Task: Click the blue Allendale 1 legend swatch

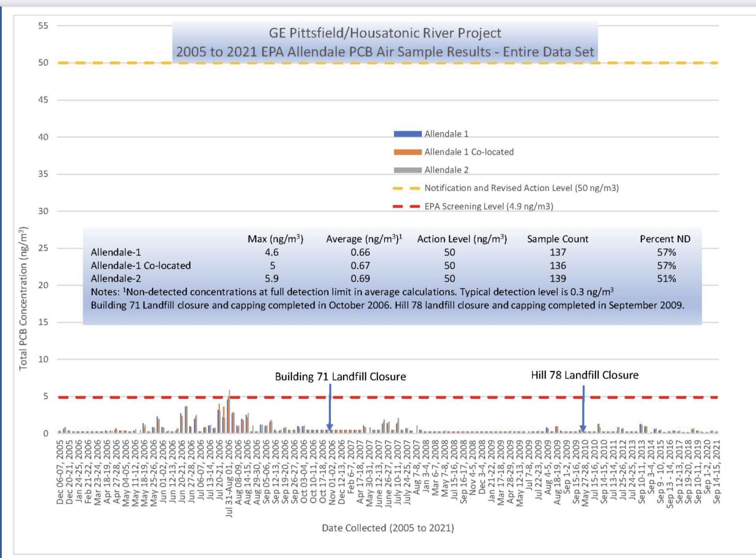Action: coord(407,134)
